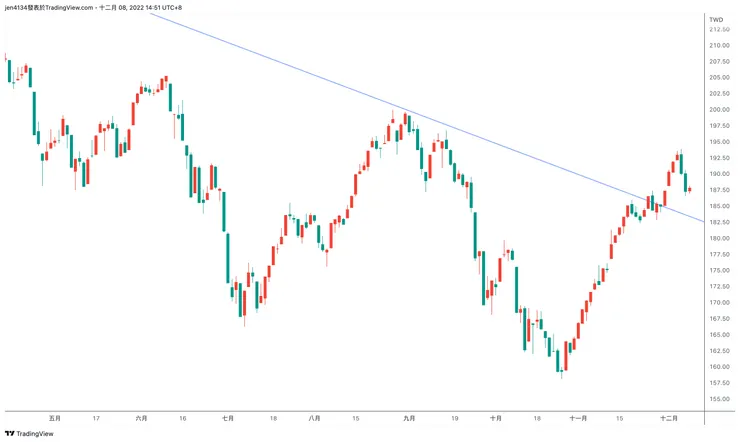Screen dimensions: 740x442
Task: Click the TradingView logo at bottom left
Action: (29, 434)
